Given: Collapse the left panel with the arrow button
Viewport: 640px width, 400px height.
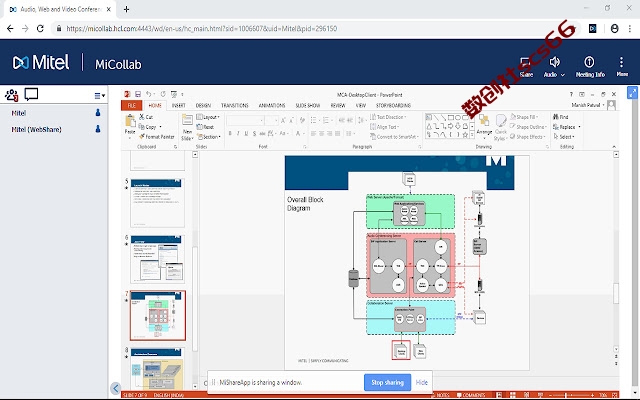Looking at the screenshot, I should 116,388.
